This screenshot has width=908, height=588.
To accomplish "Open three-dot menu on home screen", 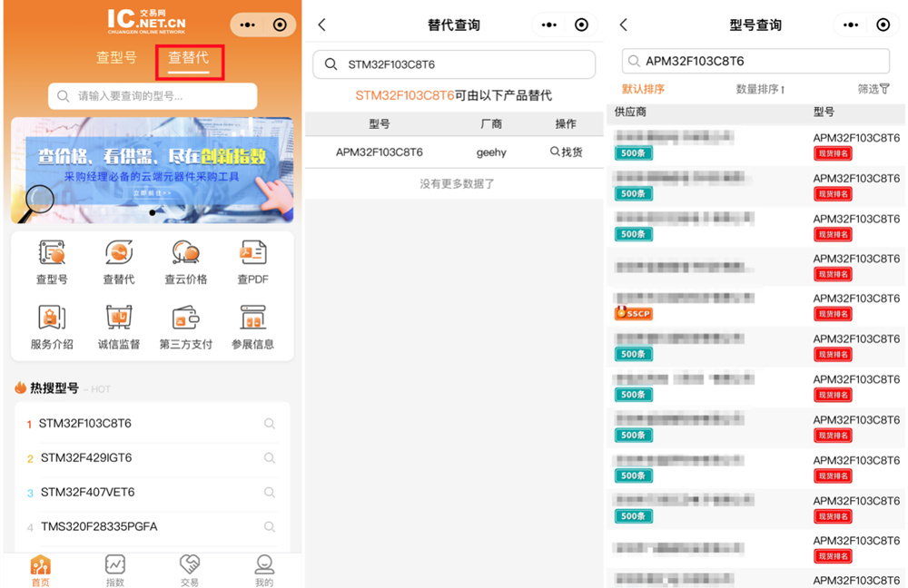I will [247, 24].
